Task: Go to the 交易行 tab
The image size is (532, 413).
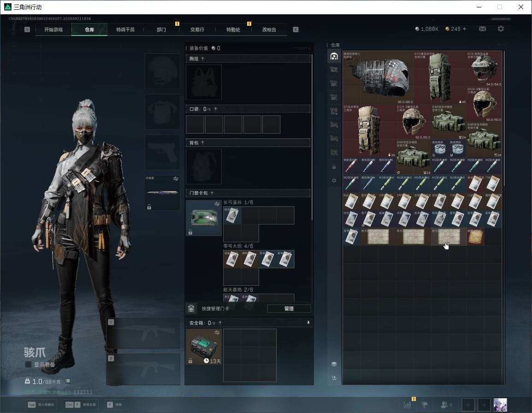Action: (x=197, y=29)
